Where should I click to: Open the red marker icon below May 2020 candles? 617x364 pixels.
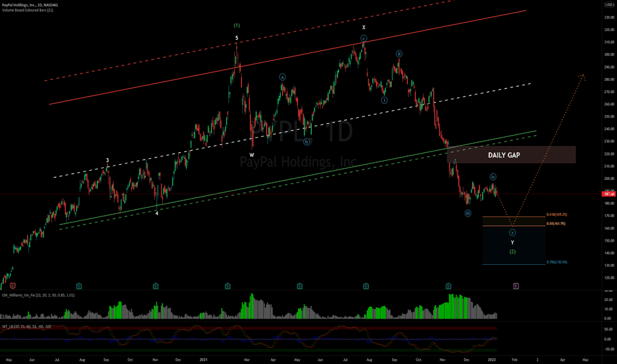click(13, 286)
